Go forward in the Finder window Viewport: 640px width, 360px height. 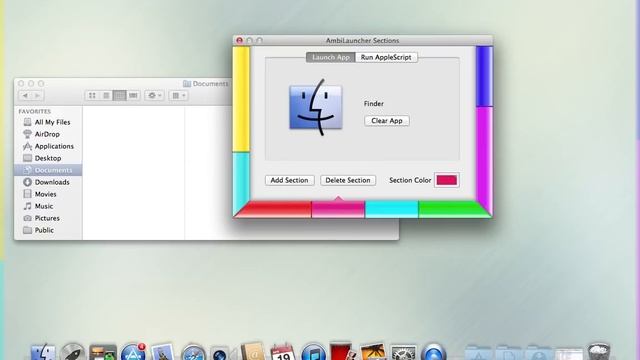pos(38,96)
